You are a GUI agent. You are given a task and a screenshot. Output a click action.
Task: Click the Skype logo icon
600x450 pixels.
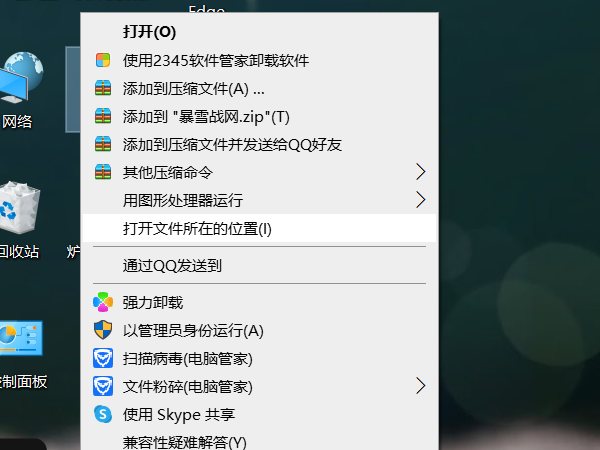pos(103,414)
